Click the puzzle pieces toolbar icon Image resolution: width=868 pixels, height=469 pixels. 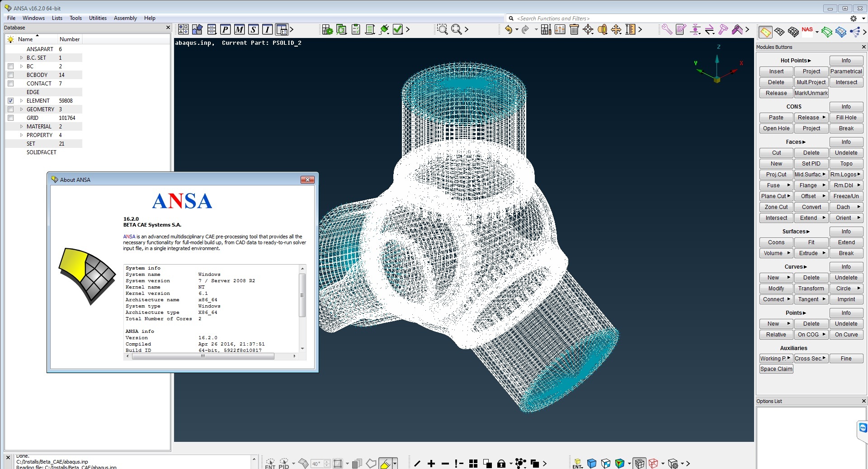[x=197, y=30]
